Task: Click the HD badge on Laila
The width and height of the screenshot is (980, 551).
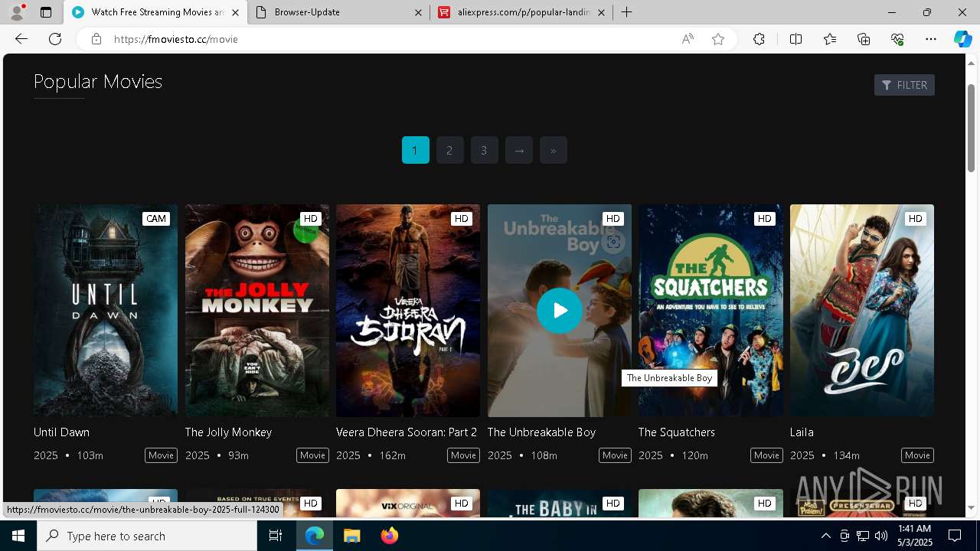Action: [915, 219]
